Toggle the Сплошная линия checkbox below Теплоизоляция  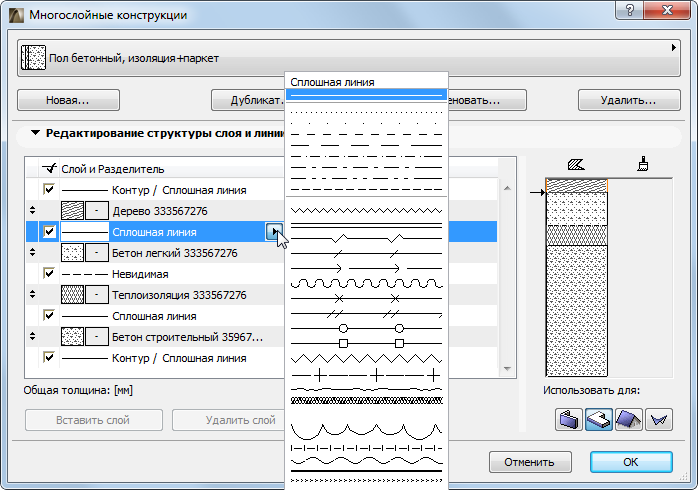(49, 316)
